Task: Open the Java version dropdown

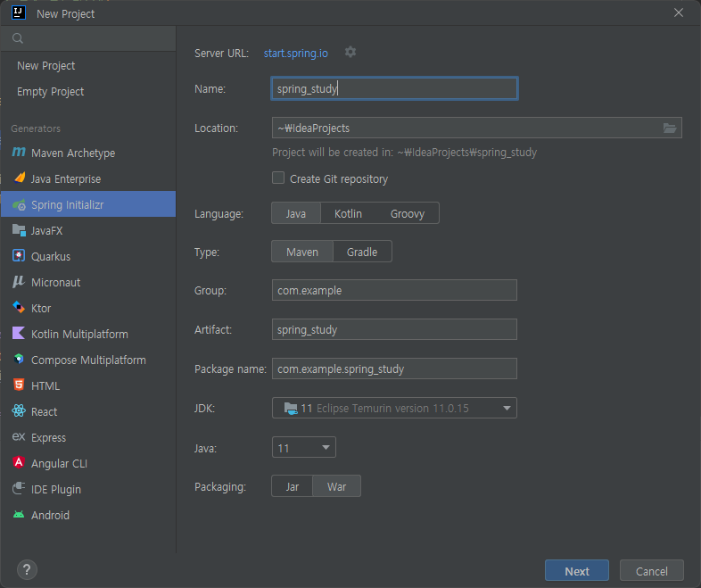Action: tap(304, 448)
